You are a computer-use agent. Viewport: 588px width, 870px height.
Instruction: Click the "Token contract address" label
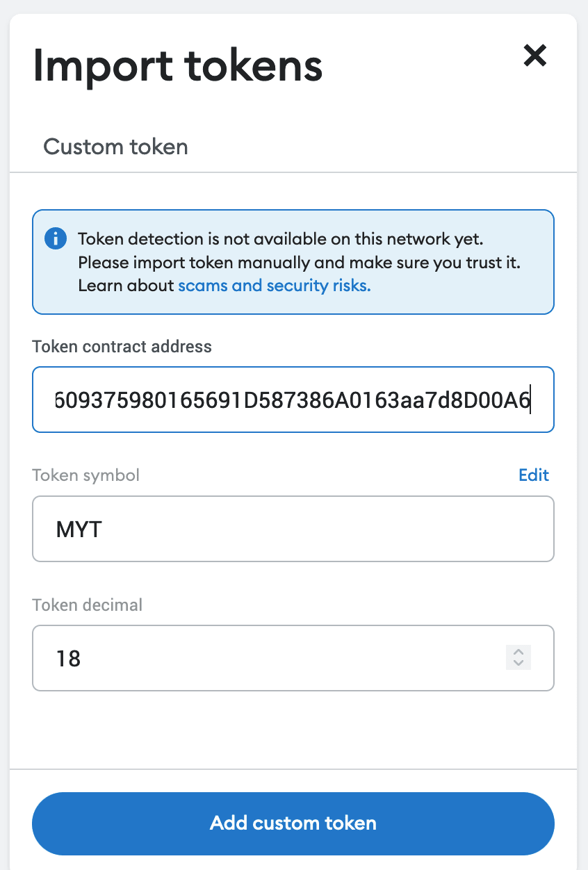click(122, 346)
